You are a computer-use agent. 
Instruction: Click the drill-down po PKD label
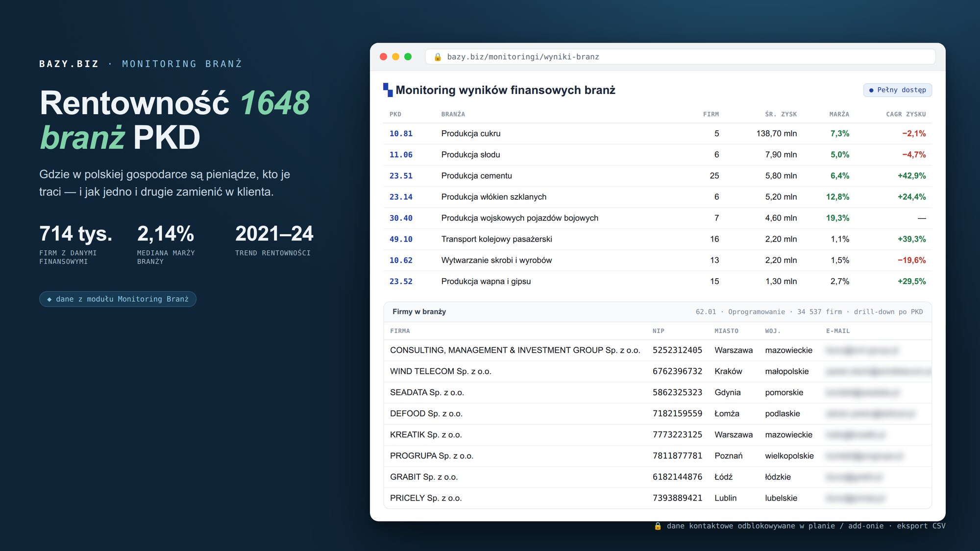tap(888, 312)
